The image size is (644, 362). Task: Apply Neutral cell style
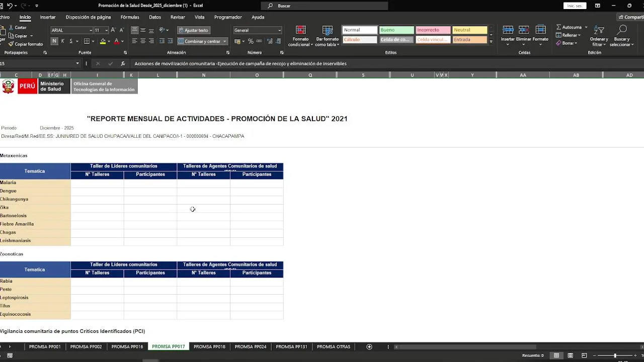pyautogui.click(x=470, y=30)
